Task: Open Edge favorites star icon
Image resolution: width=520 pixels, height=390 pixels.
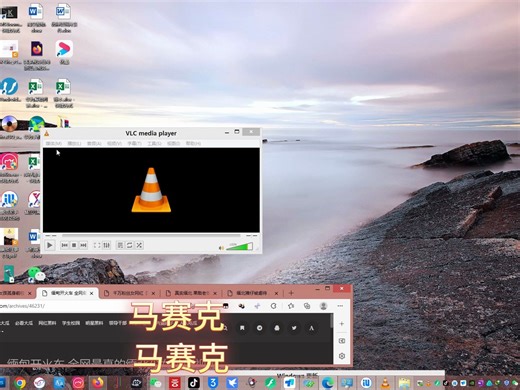Action: click(x=291, y=306)
